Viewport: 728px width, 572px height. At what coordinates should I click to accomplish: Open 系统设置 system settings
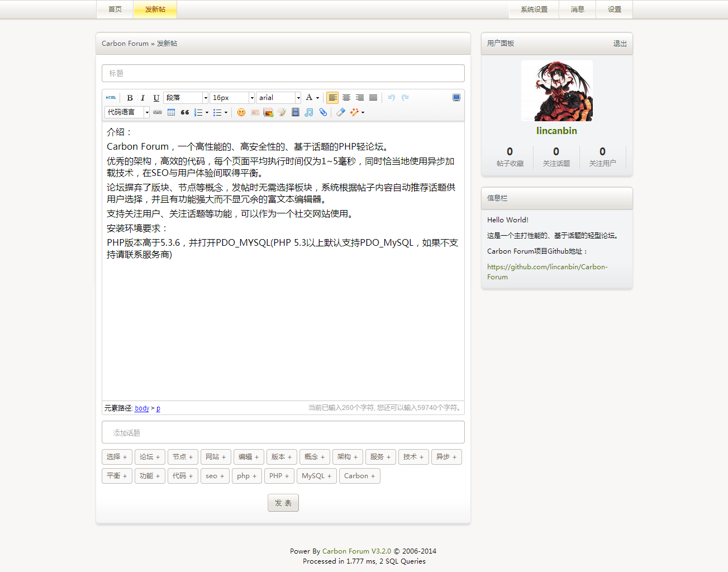[x=534, y=9]
